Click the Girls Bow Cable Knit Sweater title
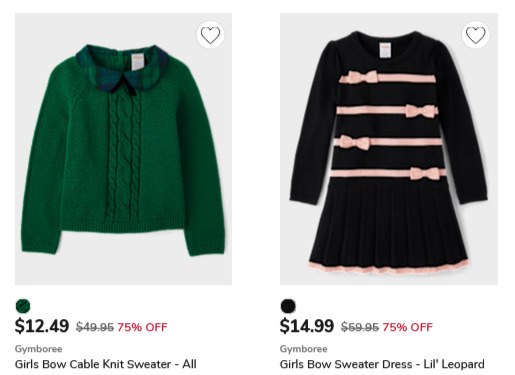The image size is (515, 375). pyautogui.click(x=105, y=364)
